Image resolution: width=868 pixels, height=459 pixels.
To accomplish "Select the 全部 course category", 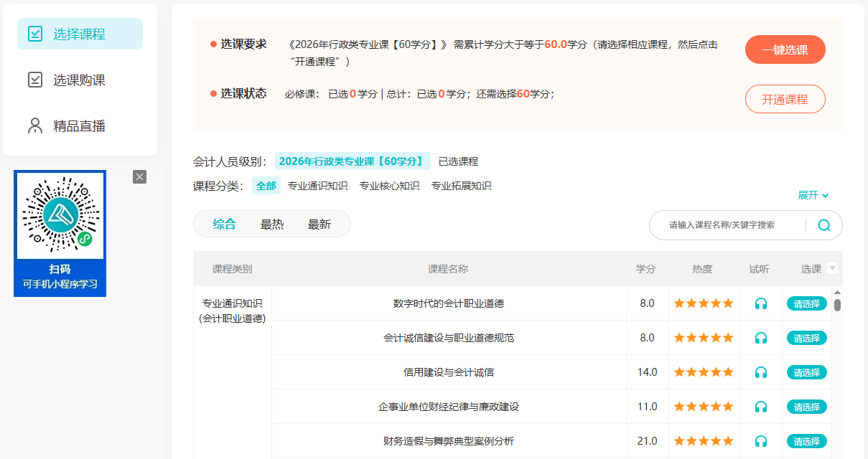I will coord(266,186).
